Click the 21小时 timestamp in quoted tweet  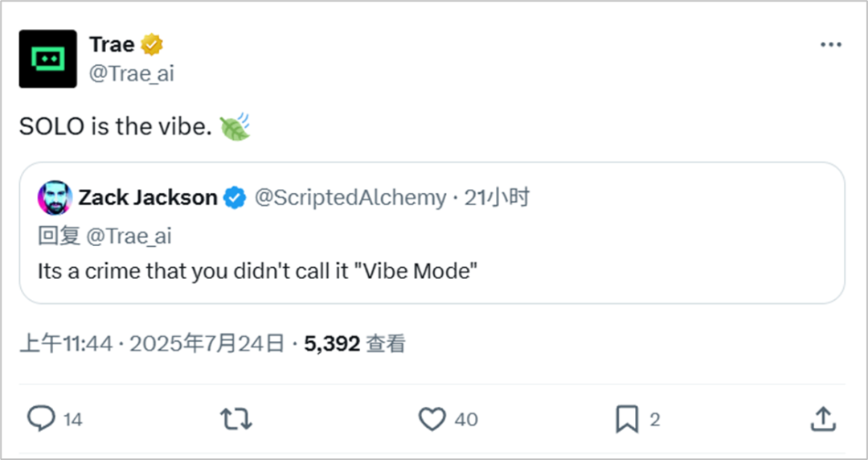tap(497, 198)
